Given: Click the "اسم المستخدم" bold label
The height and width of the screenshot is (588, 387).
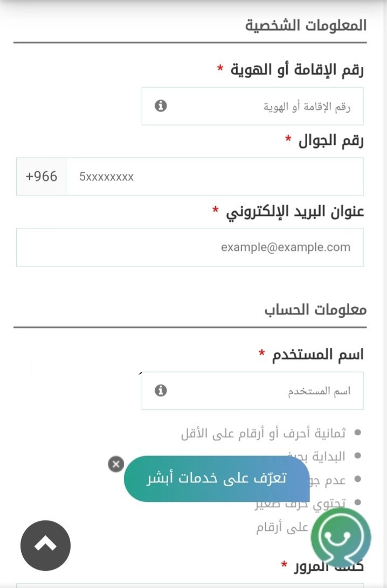Looking at the screenshot, I should [317, 355].
